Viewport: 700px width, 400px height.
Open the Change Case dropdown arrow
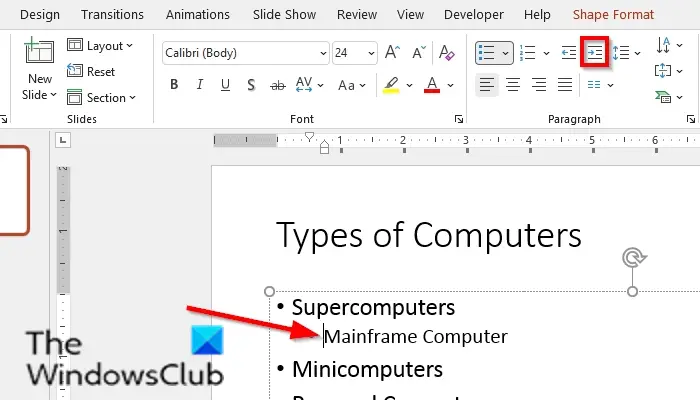point(362,85)
